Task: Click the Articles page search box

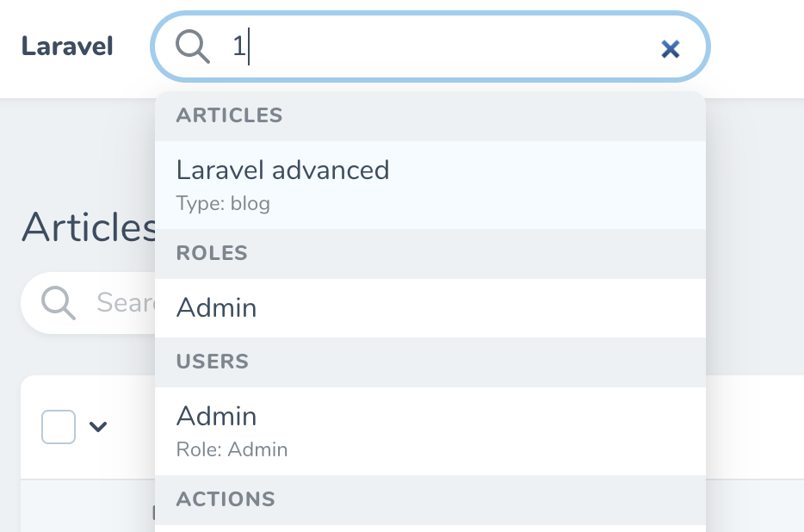Action: click(121, 303)
